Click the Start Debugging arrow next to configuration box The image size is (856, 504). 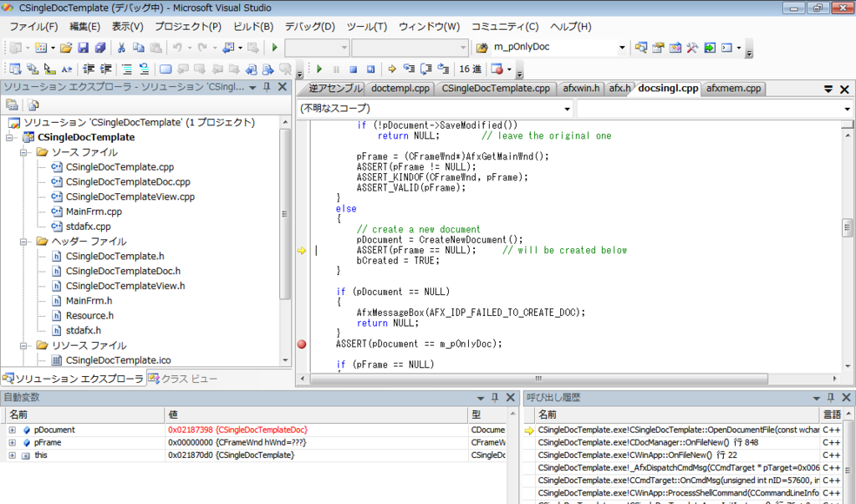click(274, 48)
